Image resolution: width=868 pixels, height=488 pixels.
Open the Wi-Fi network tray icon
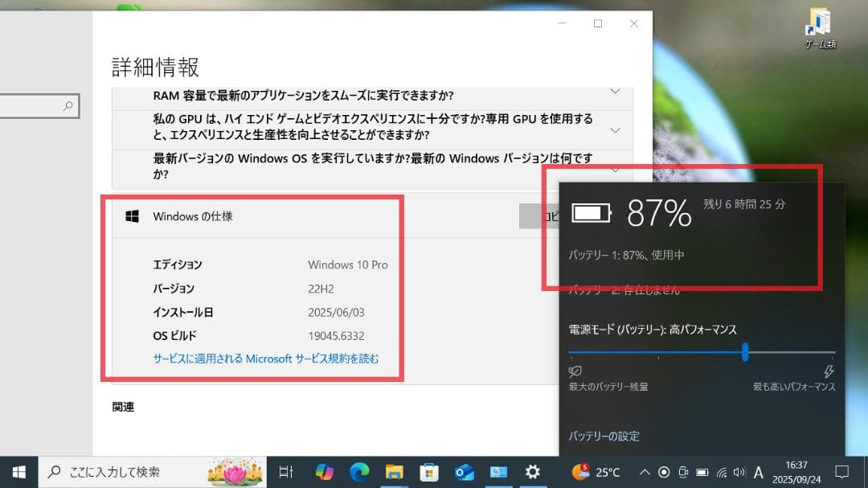(721, 473)
